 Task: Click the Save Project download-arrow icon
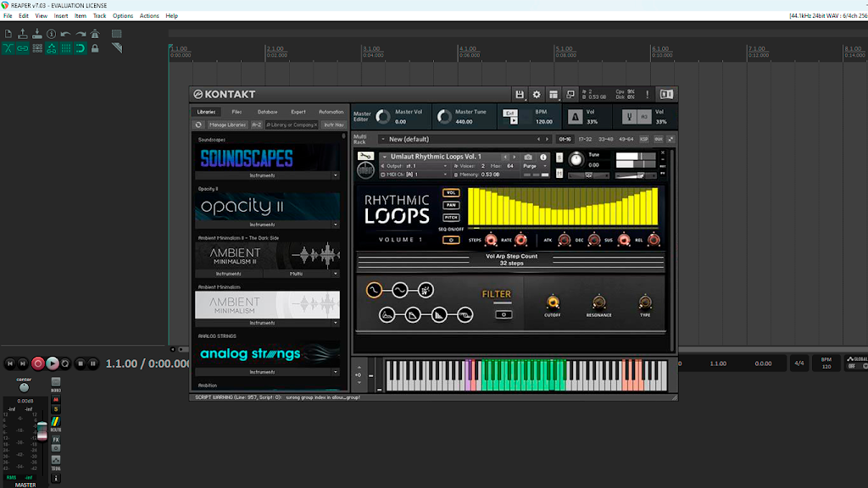[x=37, y=34]
